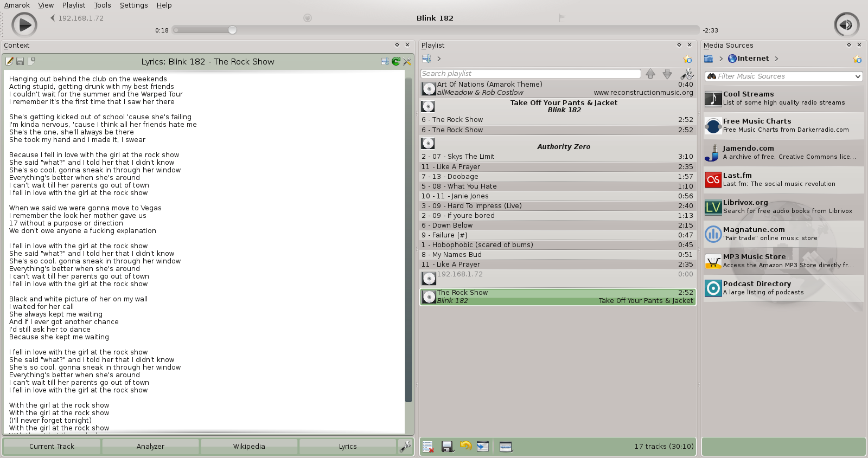Open the View menu

[46, 5]
